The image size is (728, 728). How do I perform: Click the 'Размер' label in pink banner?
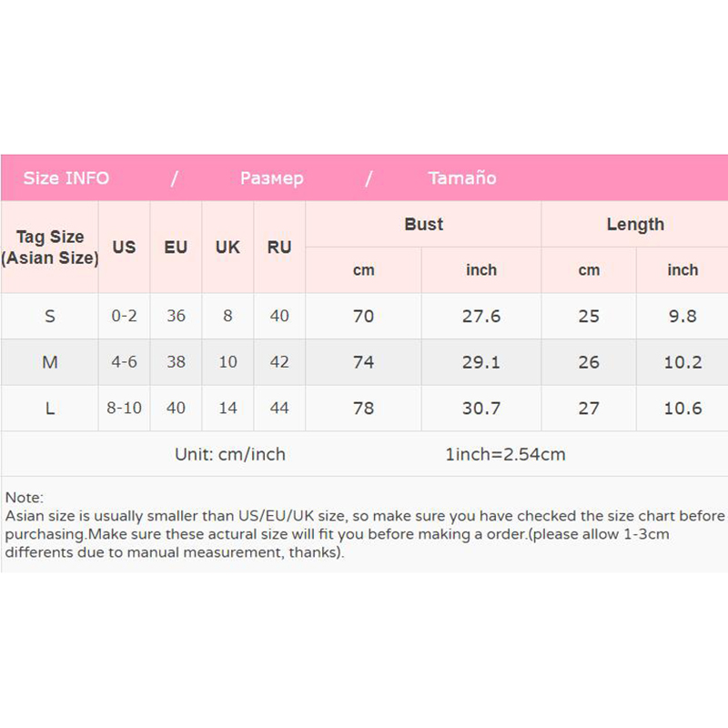[x=271, y=178]
